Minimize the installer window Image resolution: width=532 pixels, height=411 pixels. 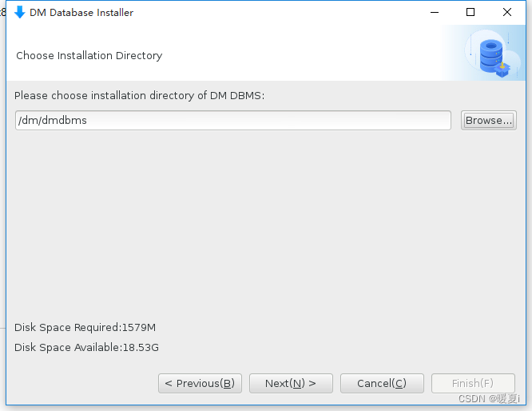[435, 12]
